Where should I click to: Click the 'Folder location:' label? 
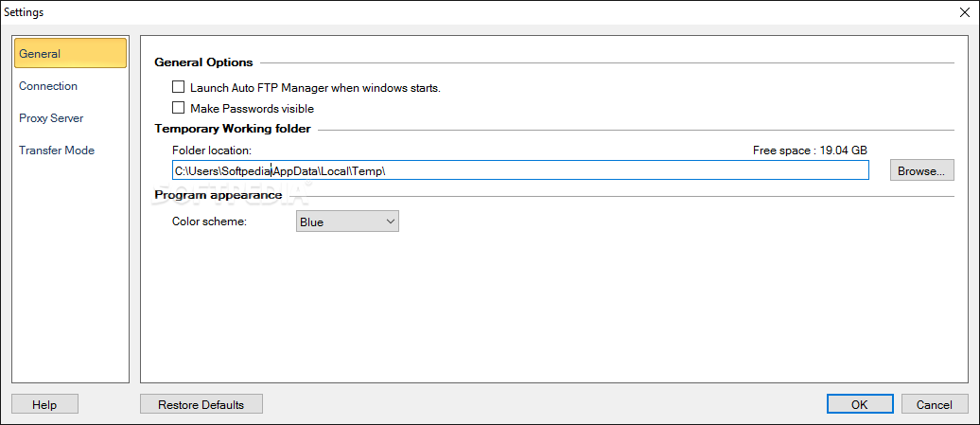(x=212, y=150)
